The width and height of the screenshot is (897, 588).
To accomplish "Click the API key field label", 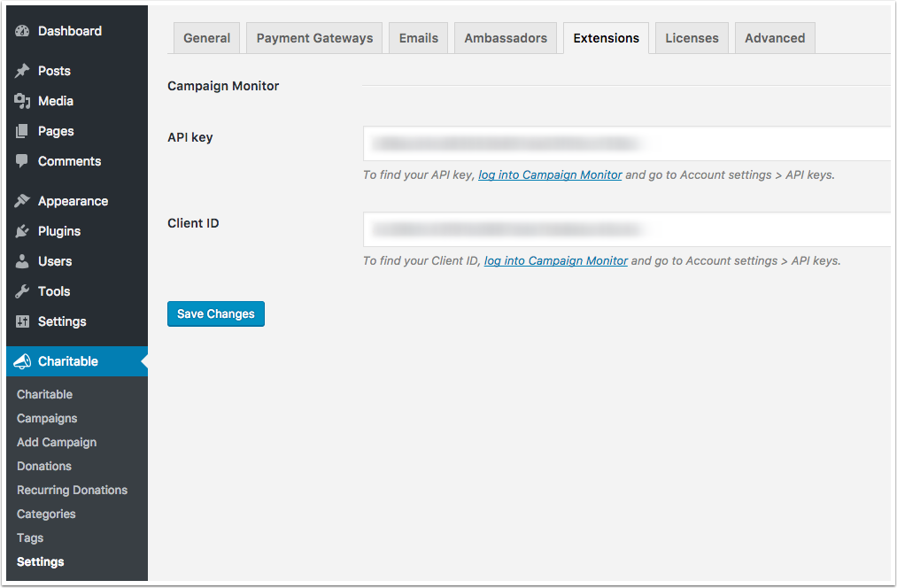I will click(x=189, y=138).
